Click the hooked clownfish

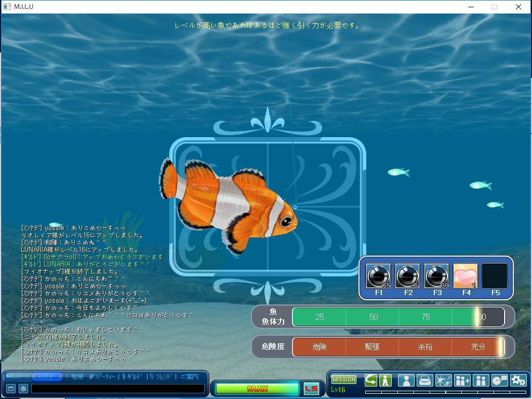tap(228, 206)
